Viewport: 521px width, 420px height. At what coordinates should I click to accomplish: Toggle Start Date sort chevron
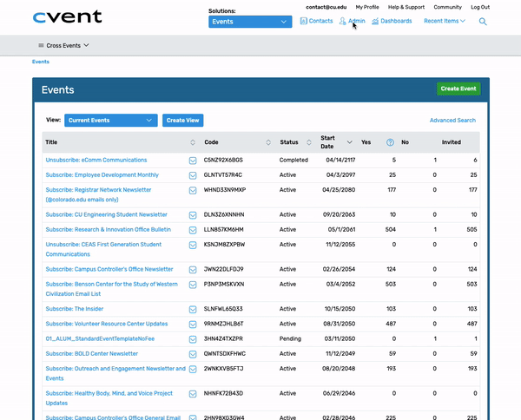(x=350, y=142)
